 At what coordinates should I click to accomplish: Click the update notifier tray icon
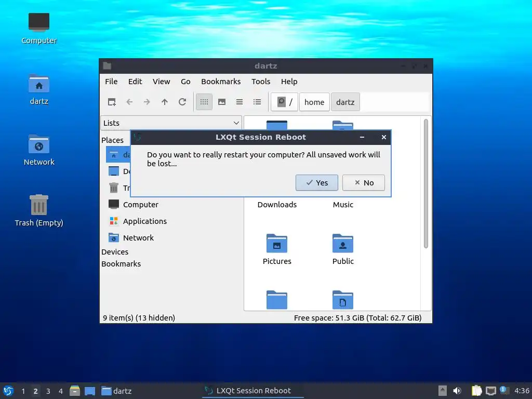504,391
